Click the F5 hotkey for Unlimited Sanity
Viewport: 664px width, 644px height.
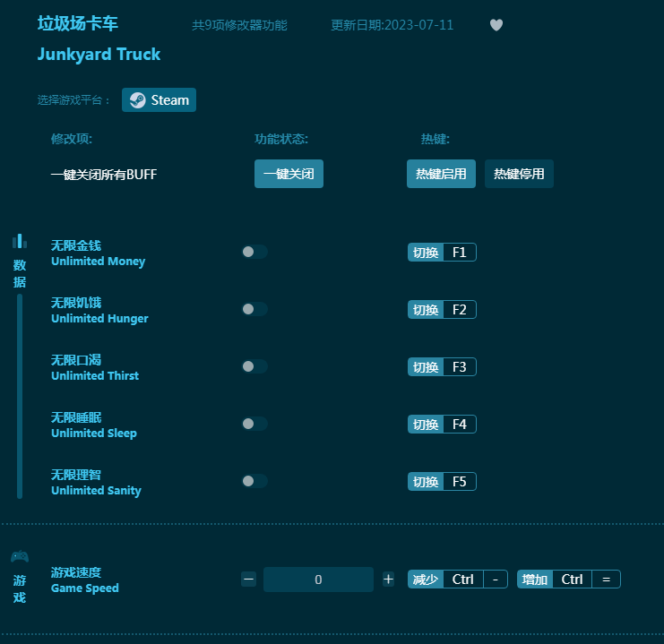(x=460, y=481)
